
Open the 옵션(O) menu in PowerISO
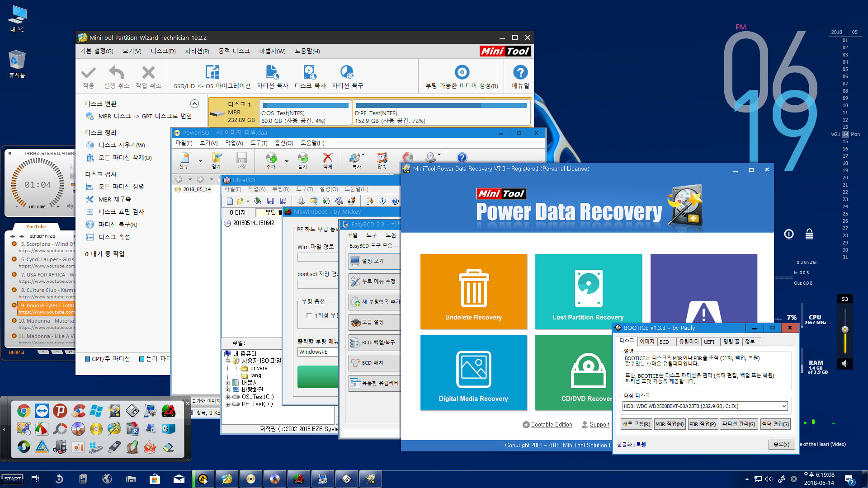point(284,143)
